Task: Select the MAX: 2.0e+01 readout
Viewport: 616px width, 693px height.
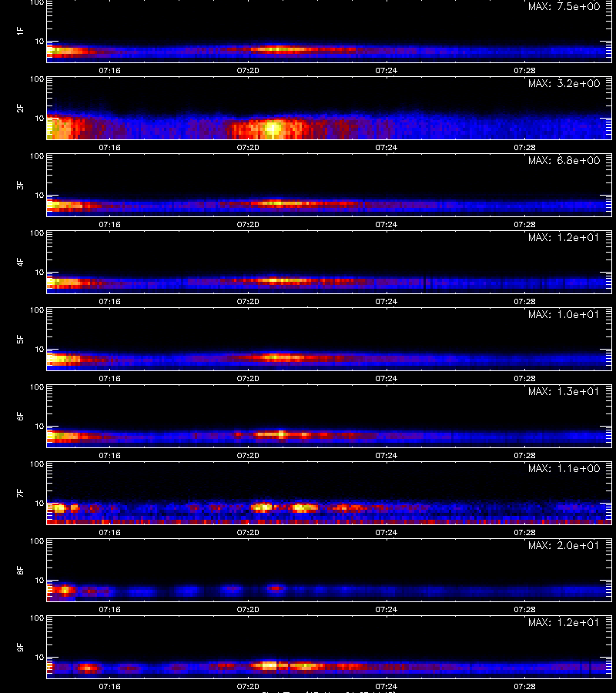Action: 564,545
